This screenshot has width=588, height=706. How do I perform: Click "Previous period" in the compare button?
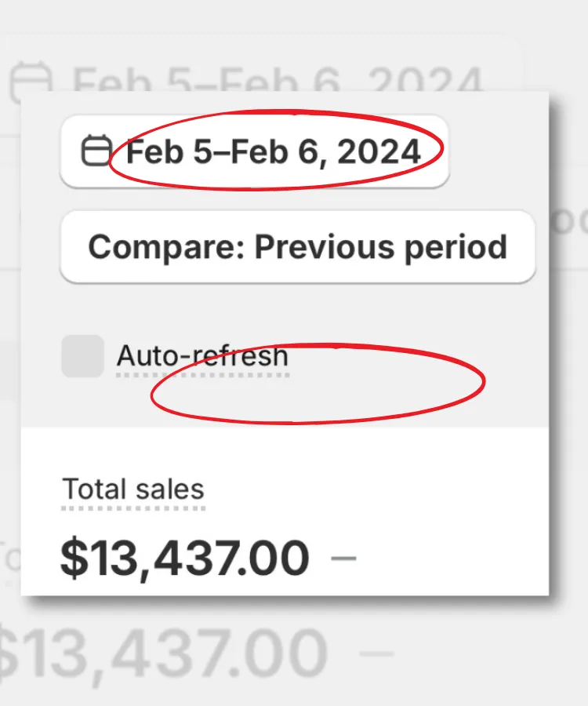(x=381, y=247)
